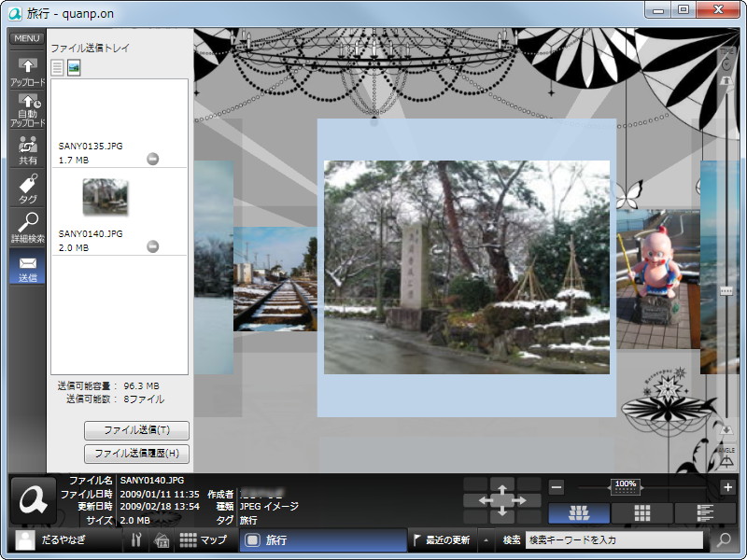Click the update date 2009/02/18 13:54

pyautogui.click(x=160, y=506)
